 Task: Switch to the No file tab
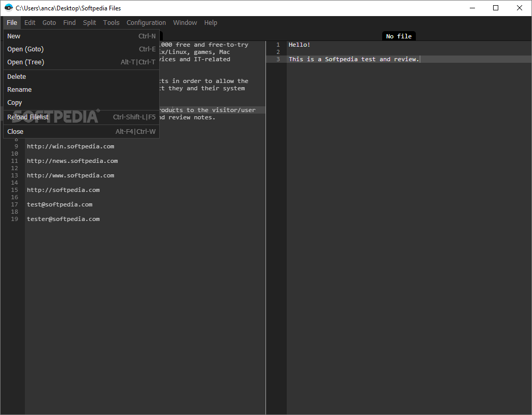(399, 36)
